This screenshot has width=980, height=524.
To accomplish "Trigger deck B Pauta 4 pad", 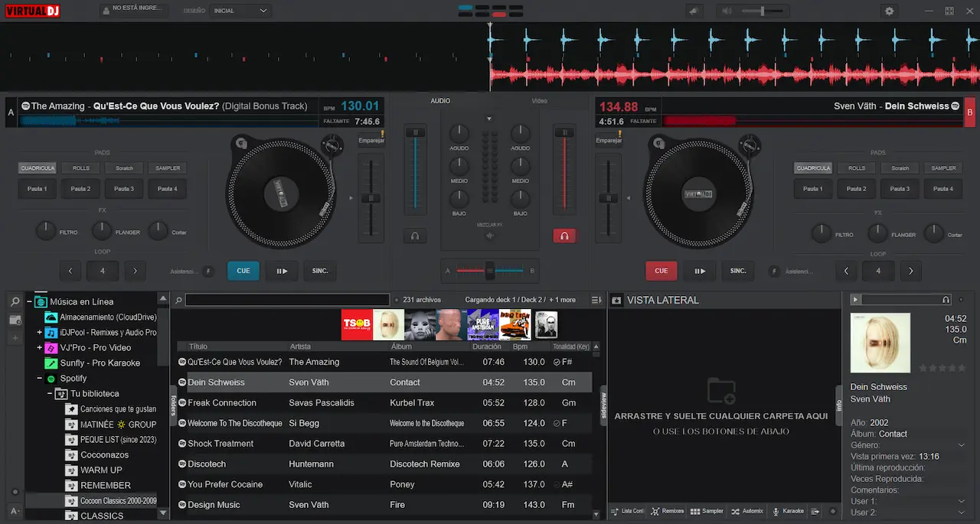I will 943,189.
